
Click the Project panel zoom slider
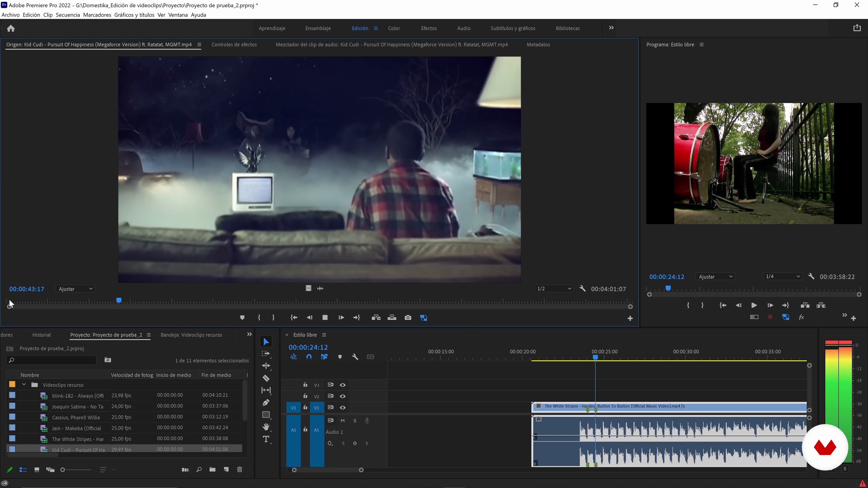pyautogui.click(x=76, y=470)
